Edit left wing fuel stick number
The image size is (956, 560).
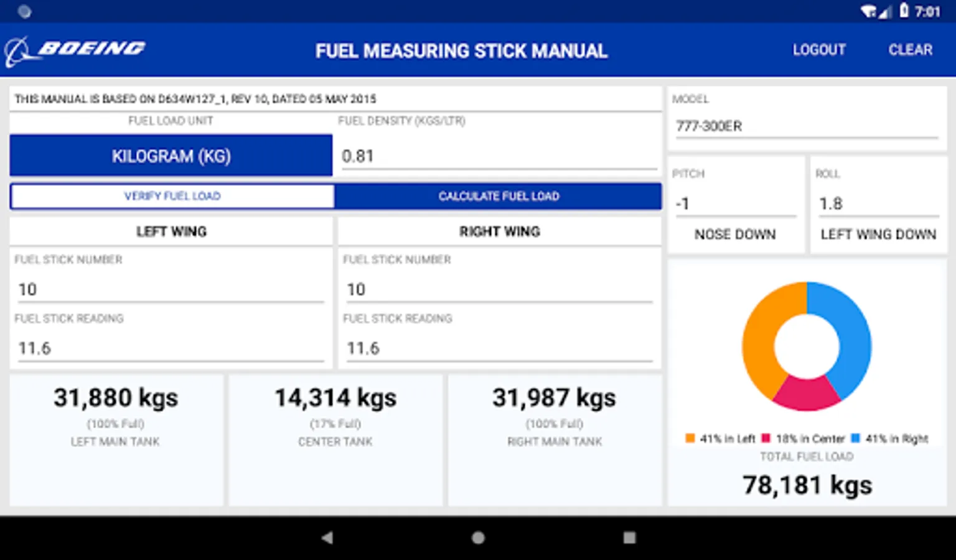tap(171, 289)
